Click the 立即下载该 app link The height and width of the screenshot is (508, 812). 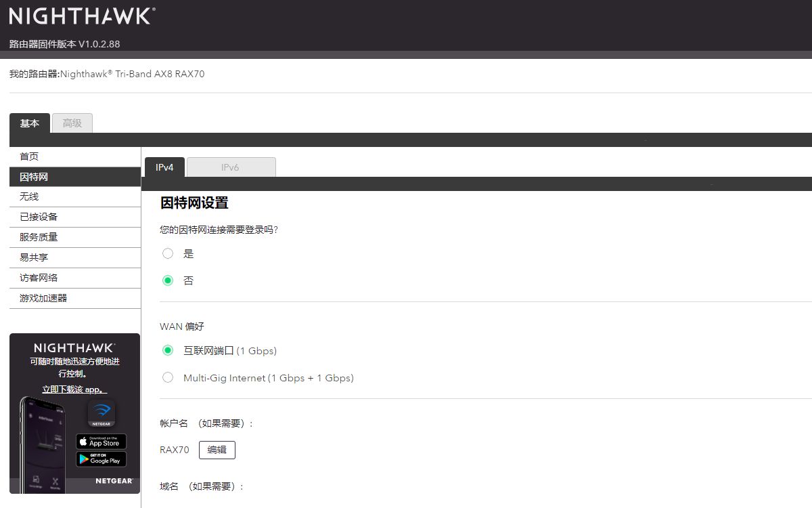click(x=74, y=389)
